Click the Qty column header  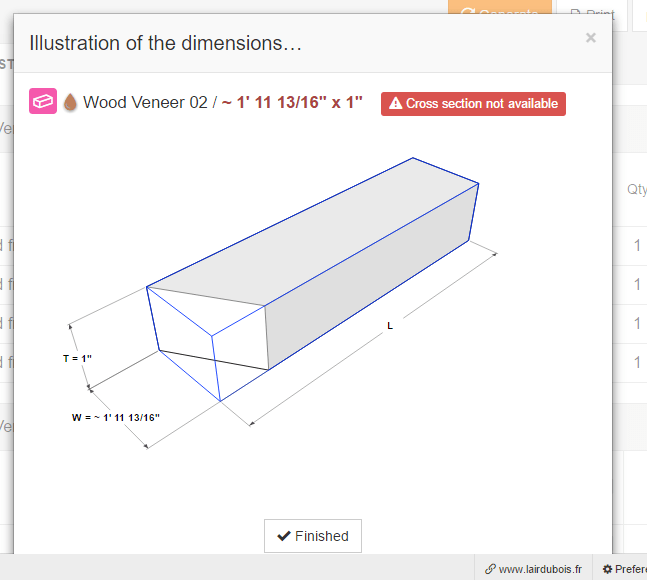tap(637, 189)
